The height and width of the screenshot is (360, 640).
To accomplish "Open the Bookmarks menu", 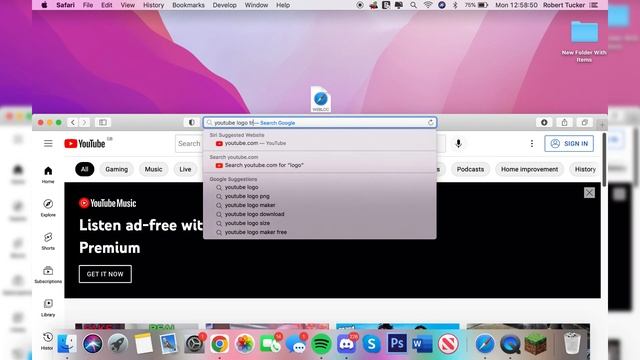I will 188,5.
